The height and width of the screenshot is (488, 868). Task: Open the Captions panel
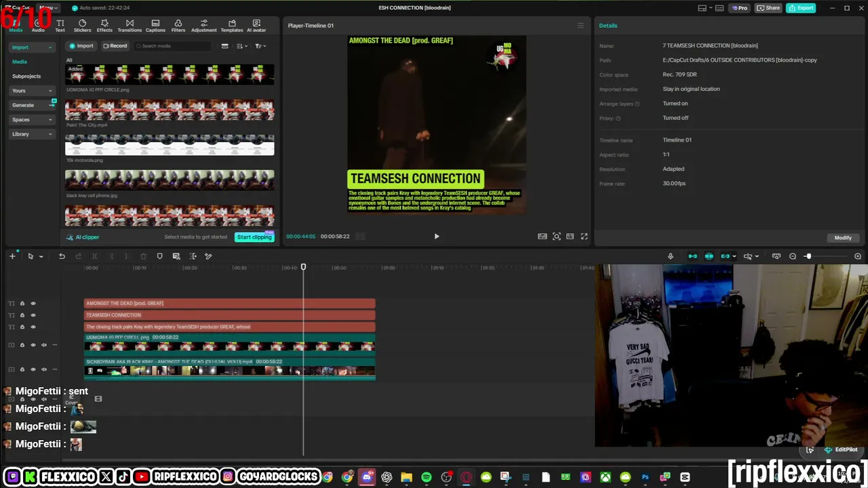point(155,26)
